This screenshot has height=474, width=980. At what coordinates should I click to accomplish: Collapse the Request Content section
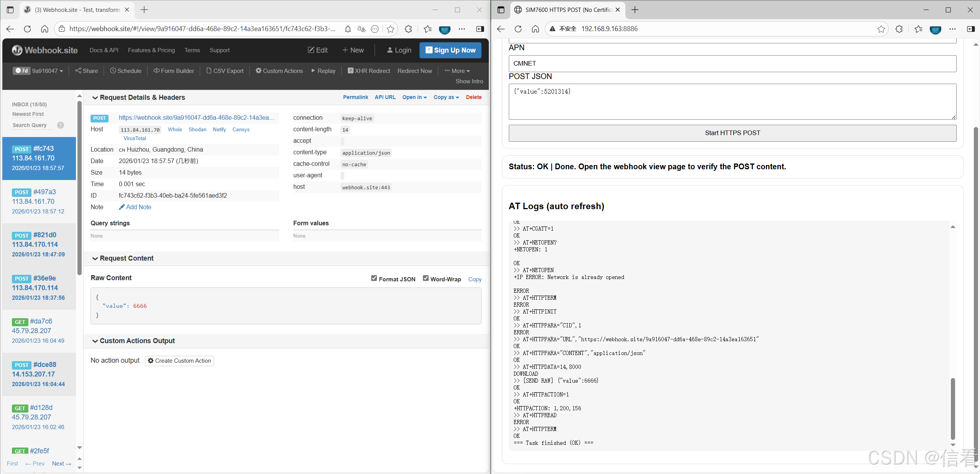click(123, 258)
